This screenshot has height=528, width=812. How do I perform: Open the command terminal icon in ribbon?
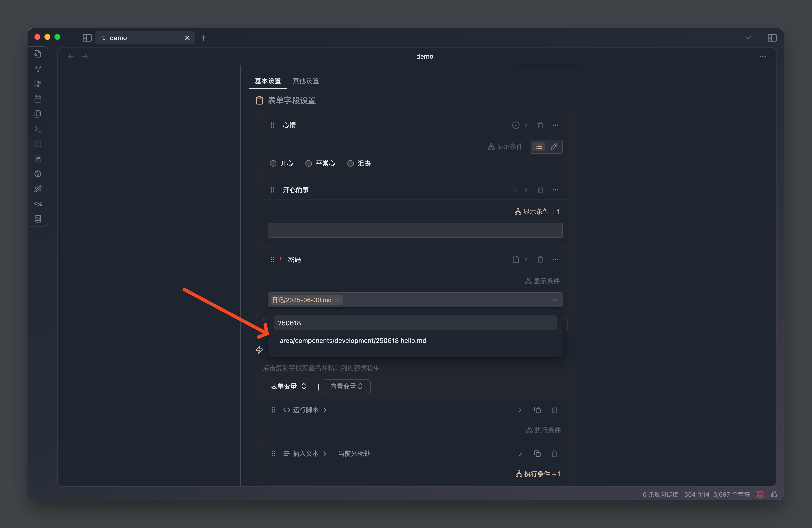pos(38,129)
